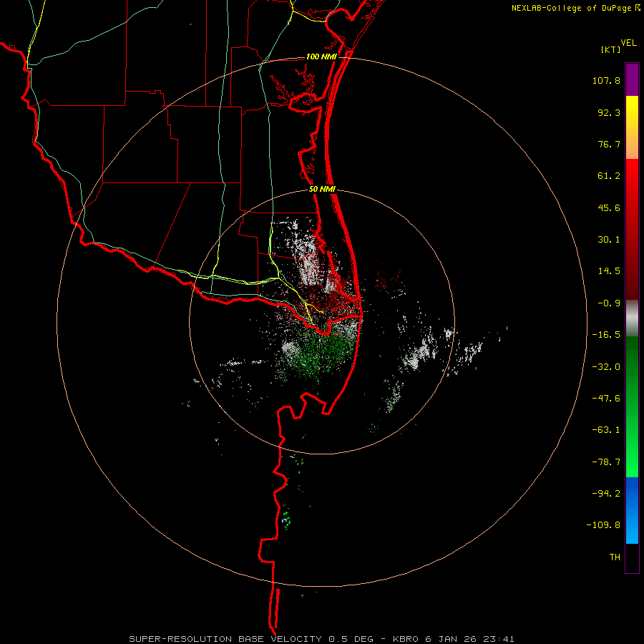Viewport: 644px width, 644px height.
Task: Click the TH threshold label
Action: 615,557
